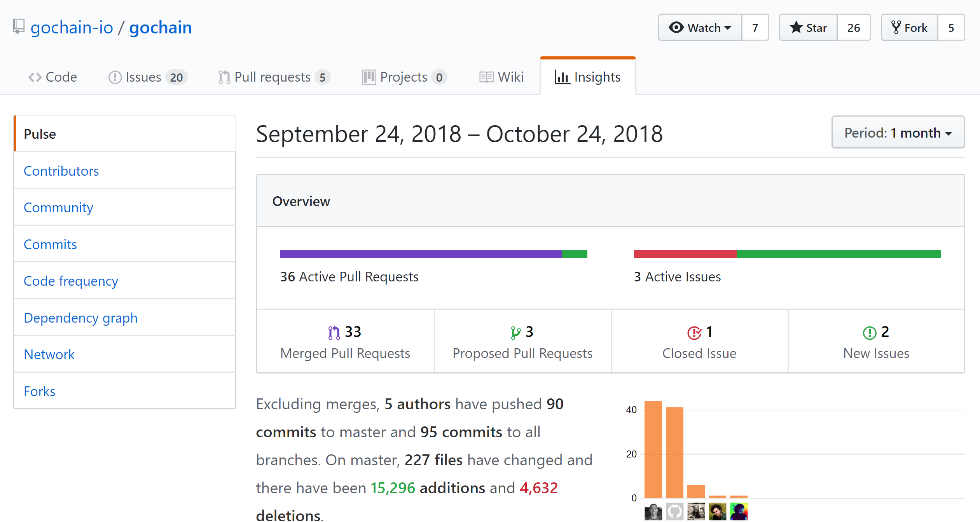
Task: Click the proposed pull requests branch icon
Action: (515, 333)
